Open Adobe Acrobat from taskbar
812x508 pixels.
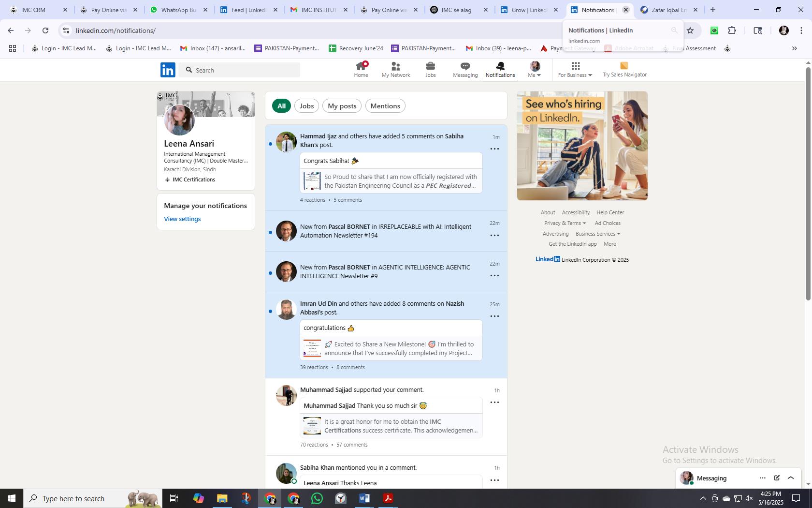pyautogui.click(x=388, y=498)
